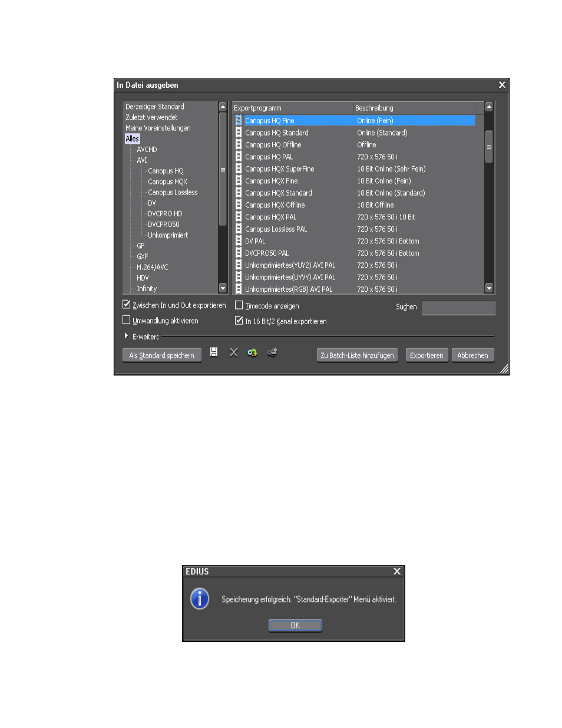Select Derzeitiger Standard in the category list

coord(155,107)
